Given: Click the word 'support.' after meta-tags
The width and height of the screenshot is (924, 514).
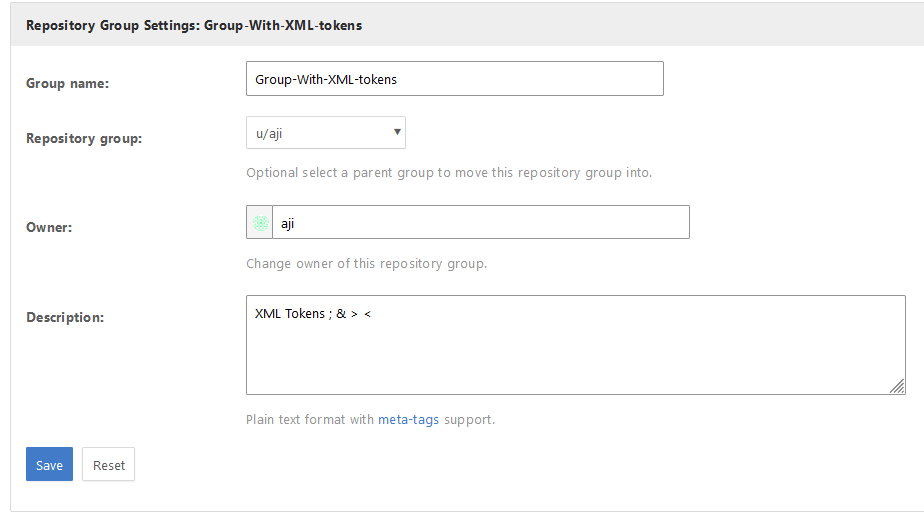Looking at the screenshot, I should pos(470,420).
